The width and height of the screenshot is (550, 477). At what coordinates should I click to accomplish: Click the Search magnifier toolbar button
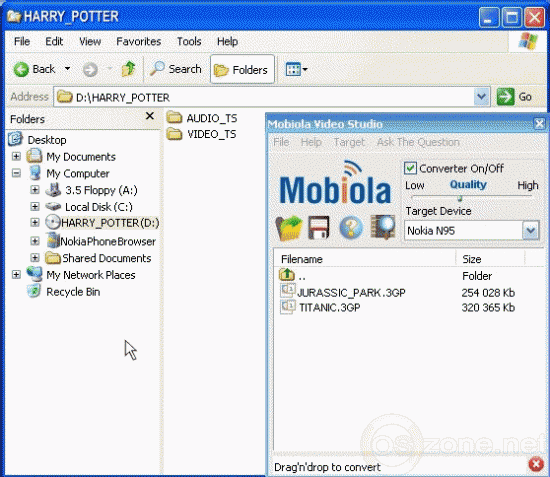pos(176,69)
